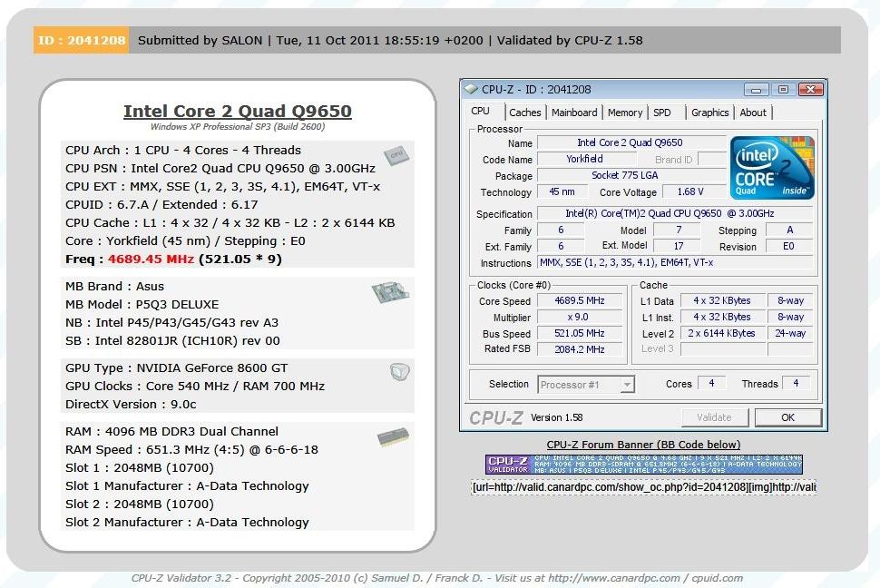Click the BB code URL text field
The image size is (880, 588).
click(x=644, y=487)
